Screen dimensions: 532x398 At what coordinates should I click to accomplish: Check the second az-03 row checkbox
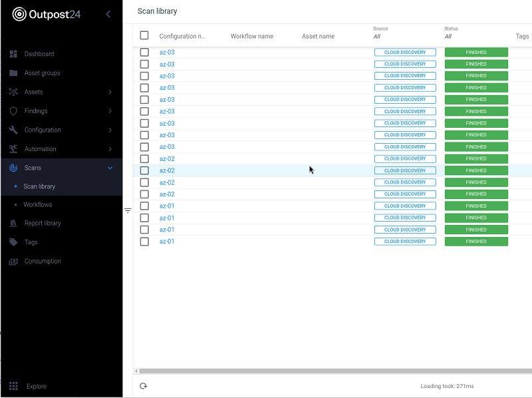144,64
